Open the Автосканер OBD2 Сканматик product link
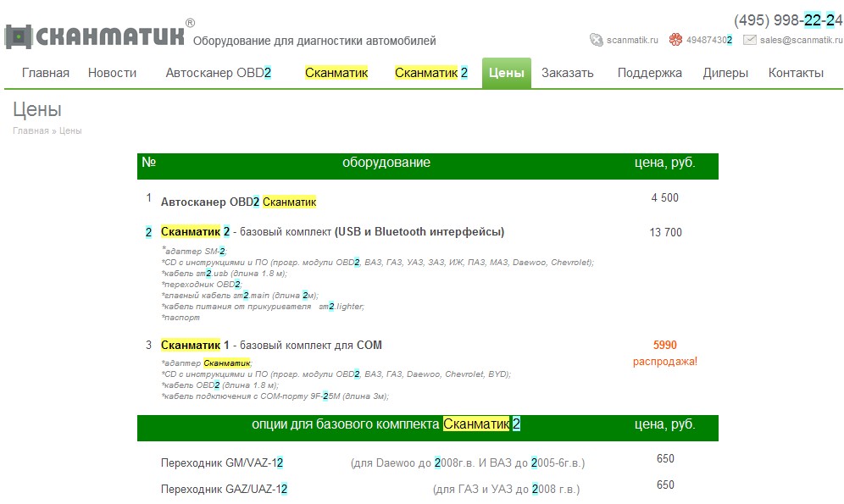Image resolution: width=844 pixels, height=504 pixels. click(238, 202)
